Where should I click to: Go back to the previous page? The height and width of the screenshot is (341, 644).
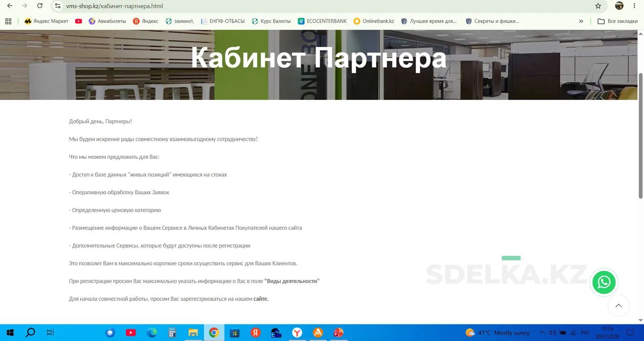tap(10, 6)
